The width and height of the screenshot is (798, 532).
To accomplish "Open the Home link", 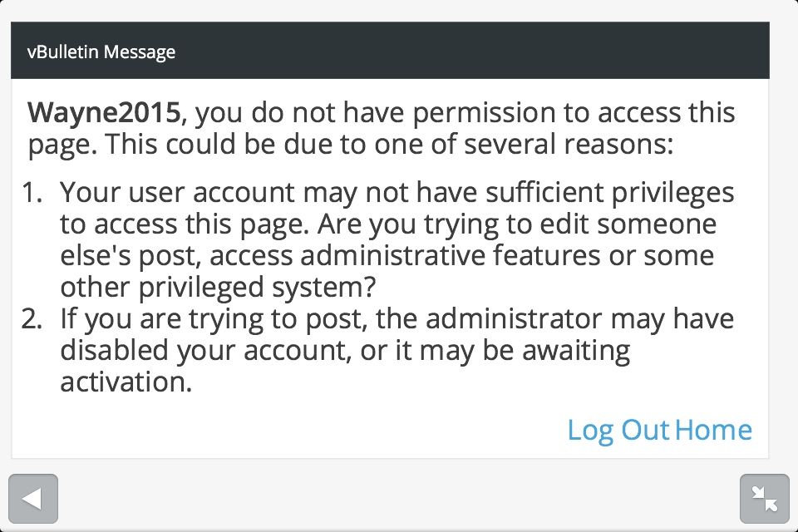I will pyautogui.click(x=713, y=430).
